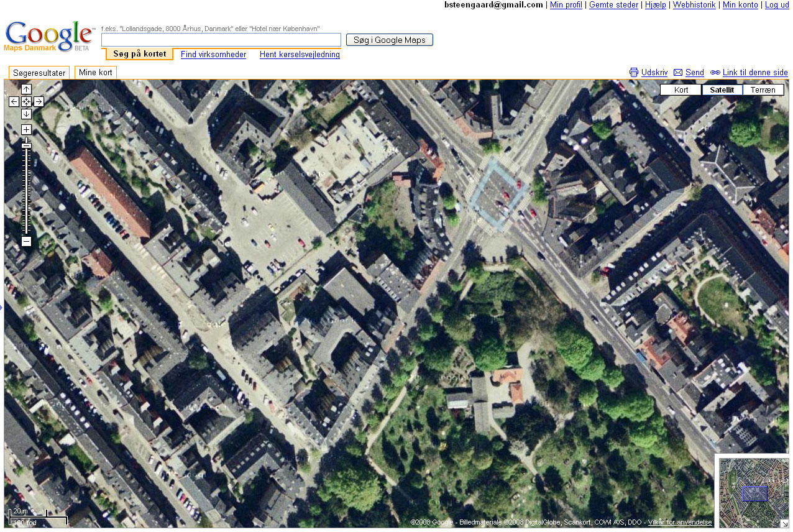Select the Satellit map view
Image resolution: width=793 pixels, height=532 pixels.
click(x=722, y=89)
